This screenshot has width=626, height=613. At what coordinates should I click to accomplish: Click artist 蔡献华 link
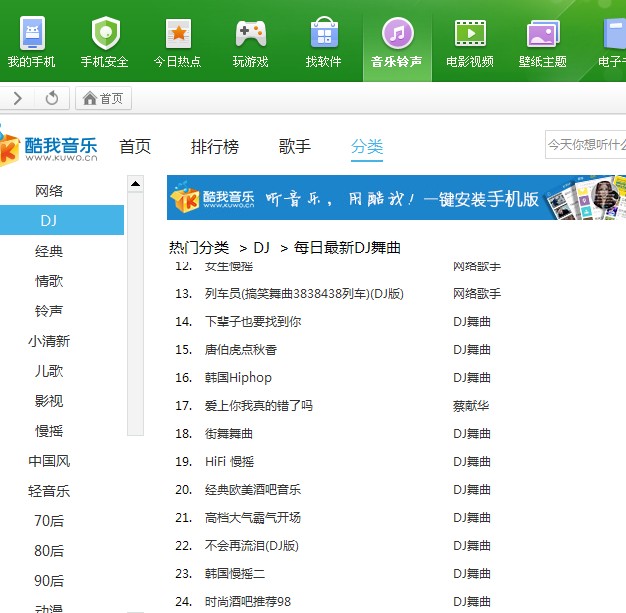click(x=471, y=405)
